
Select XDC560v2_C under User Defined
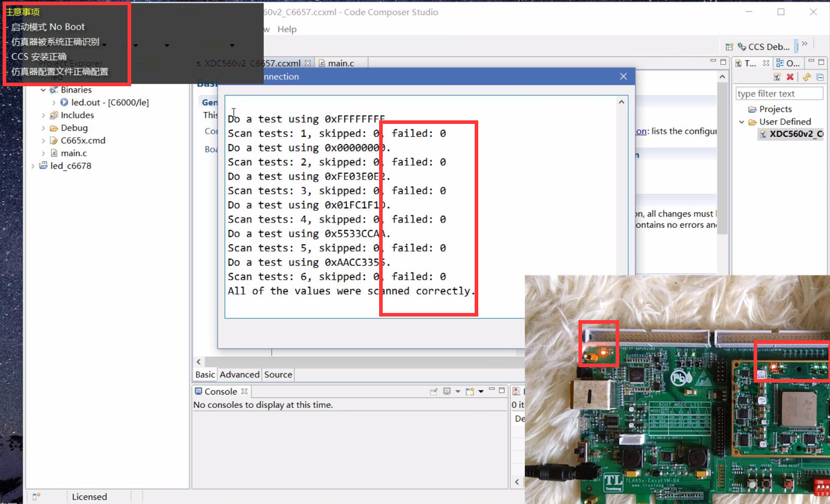(793, 134)
